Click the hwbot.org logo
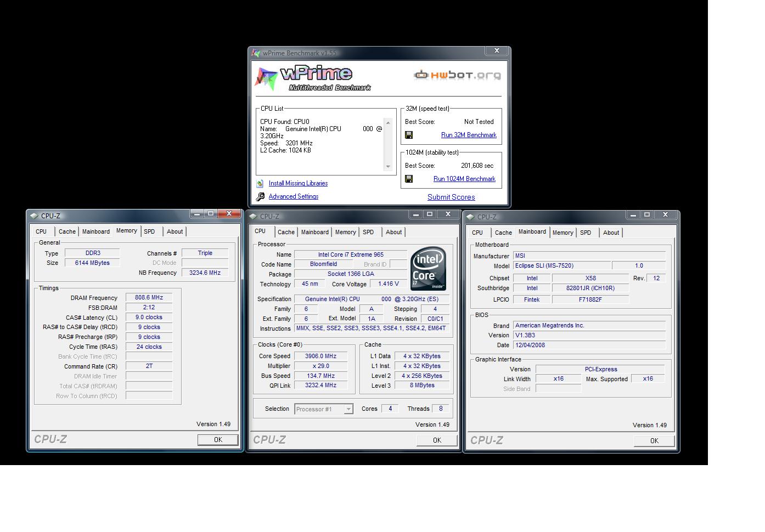This screenshot has height=532, width=765. pyautogui.click(x=457, y=75)
